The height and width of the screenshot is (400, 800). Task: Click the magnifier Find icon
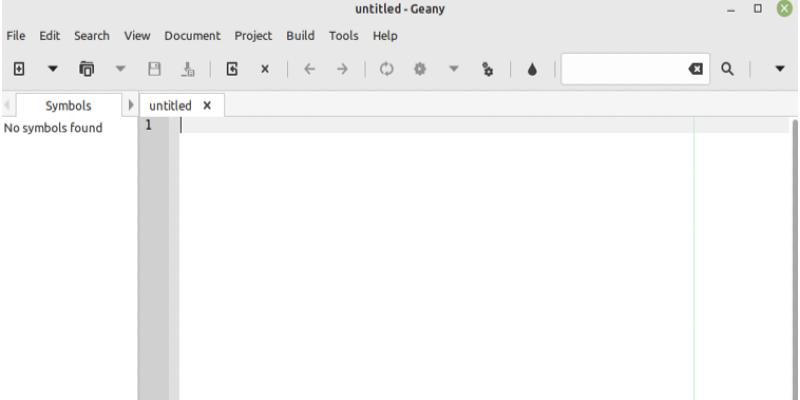click(728, 69)
